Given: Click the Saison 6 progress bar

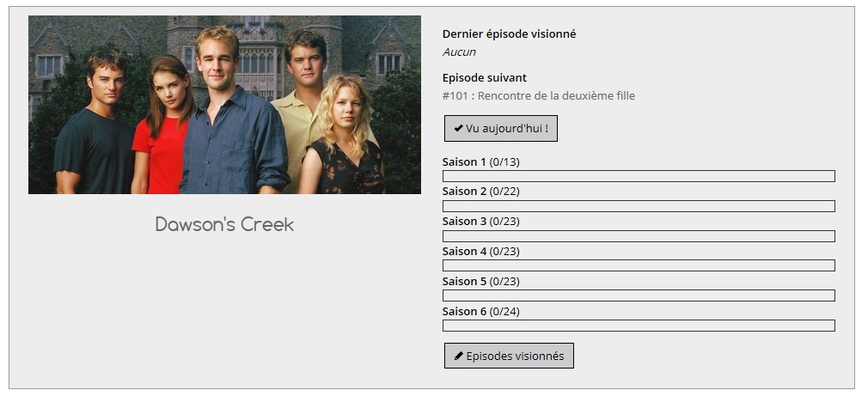Looking at the screenshot, I should click(639, 326).
